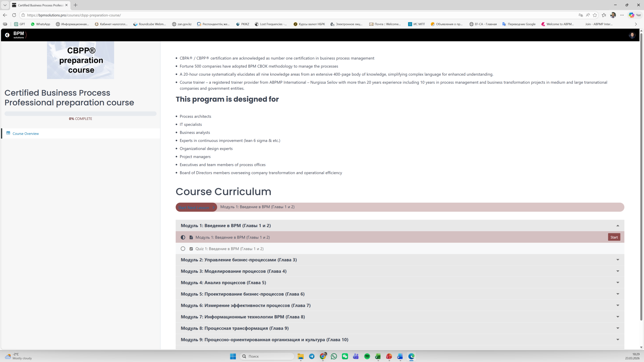This screenshot has width=644, height=362.
Task: Expand Модуль 8: Процессная трансформация
Action: point(618,328)
